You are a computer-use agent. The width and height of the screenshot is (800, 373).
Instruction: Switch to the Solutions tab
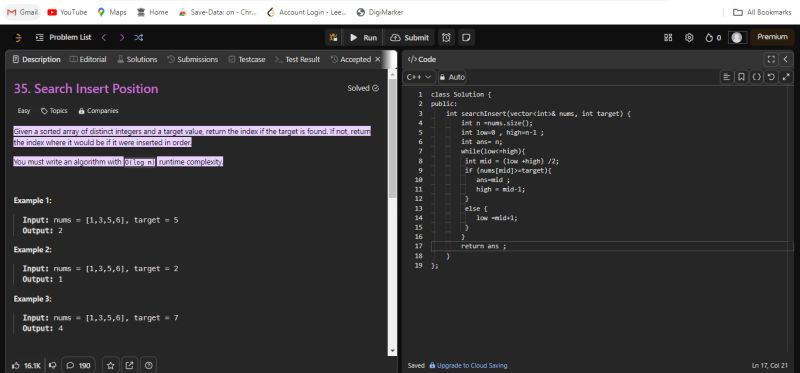click(x=137, y=59)
